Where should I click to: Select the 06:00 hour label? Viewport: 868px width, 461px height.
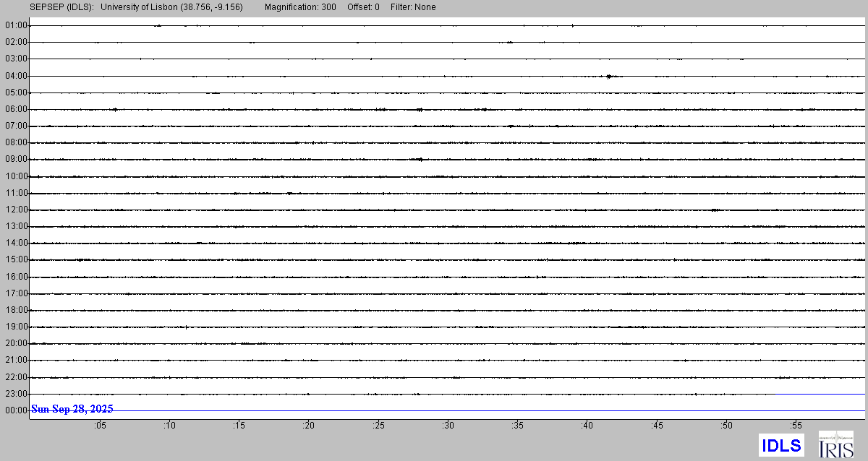16,110
